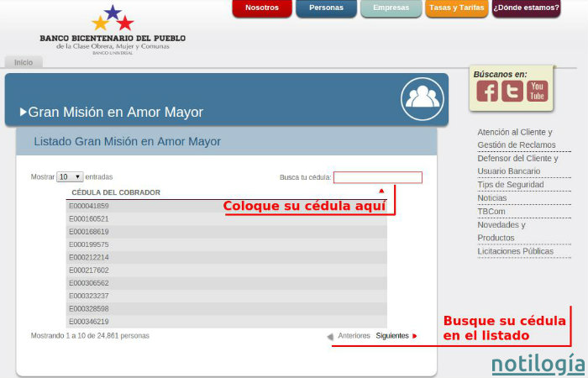588x378 pixels.
Task: Open Licitaciones Públicas link
Action: (515, 251)
